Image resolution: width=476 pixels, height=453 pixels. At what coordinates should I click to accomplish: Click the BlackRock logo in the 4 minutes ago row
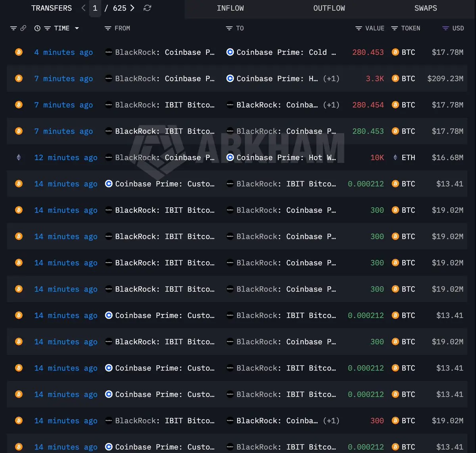tap(108, 52)
